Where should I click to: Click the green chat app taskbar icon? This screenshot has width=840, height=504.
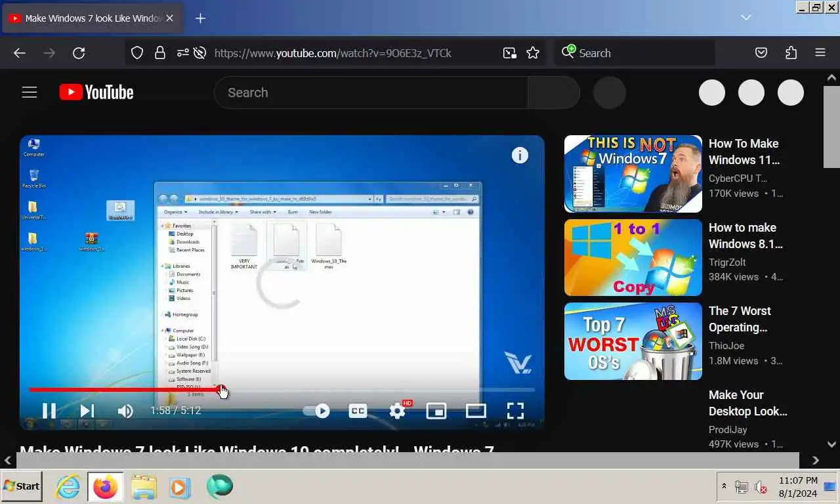point(219,486)
